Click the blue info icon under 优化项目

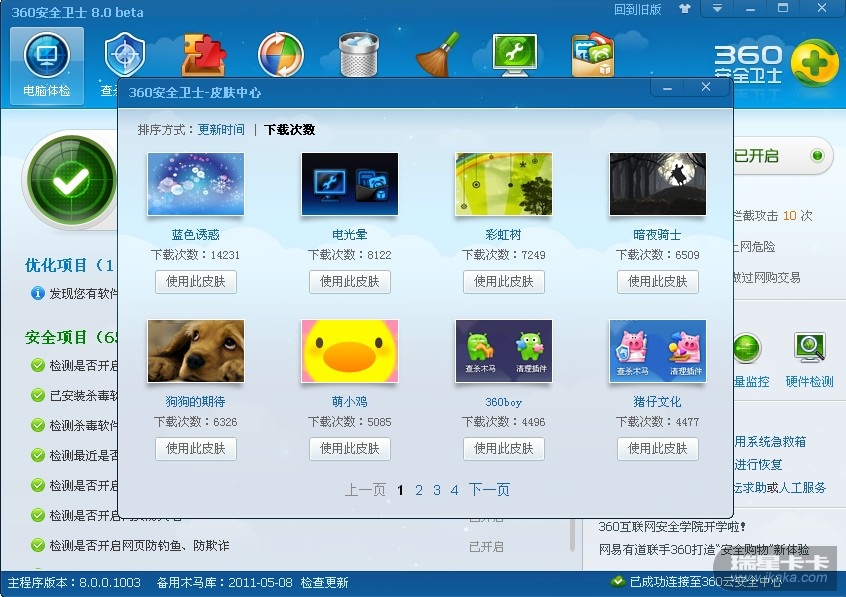pyautogui.click(x=37, y=293)
